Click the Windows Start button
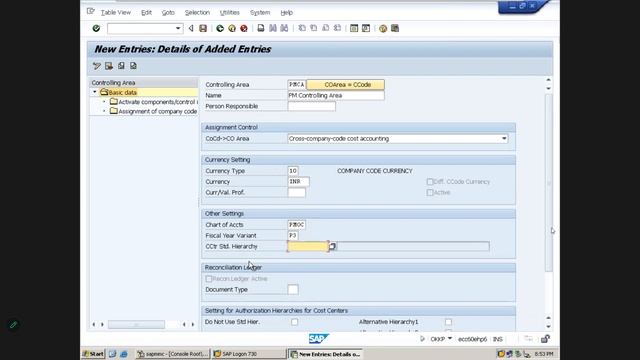This screenshot has width=640, height=360. pyautogui.click(x=93, y=354)
